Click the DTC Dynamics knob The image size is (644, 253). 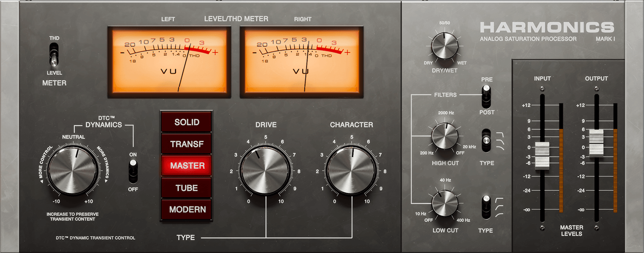click(72, 171)
